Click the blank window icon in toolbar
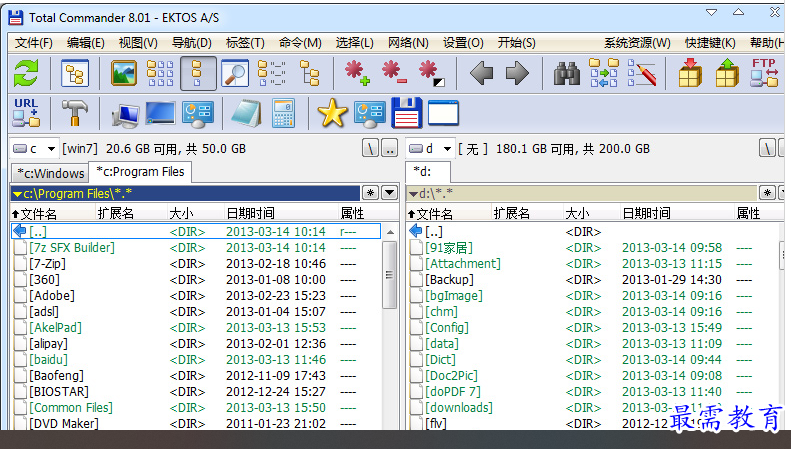The width and height of the screenshot is (791, 449). coord(443,113)
